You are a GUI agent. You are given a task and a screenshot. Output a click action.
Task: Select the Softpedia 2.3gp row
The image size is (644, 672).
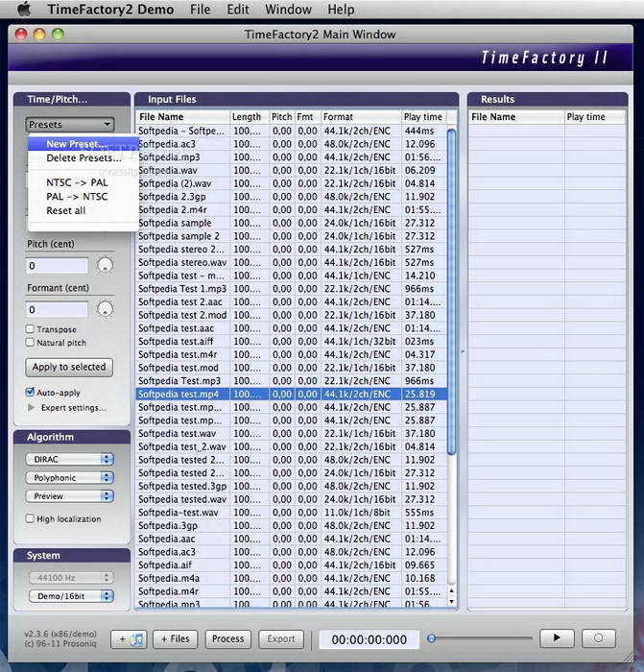(292, 197)
